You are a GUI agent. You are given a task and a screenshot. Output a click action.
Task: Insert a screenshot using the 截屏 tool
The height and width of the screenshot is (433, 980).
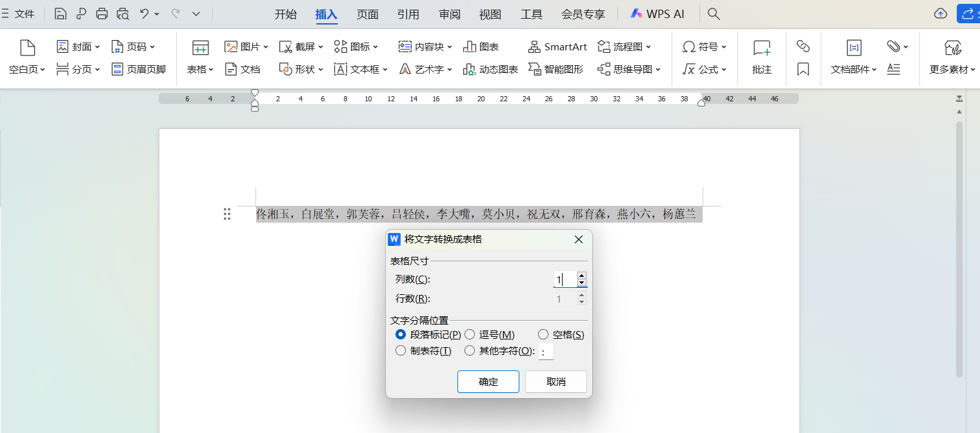(x=296, y=46)
